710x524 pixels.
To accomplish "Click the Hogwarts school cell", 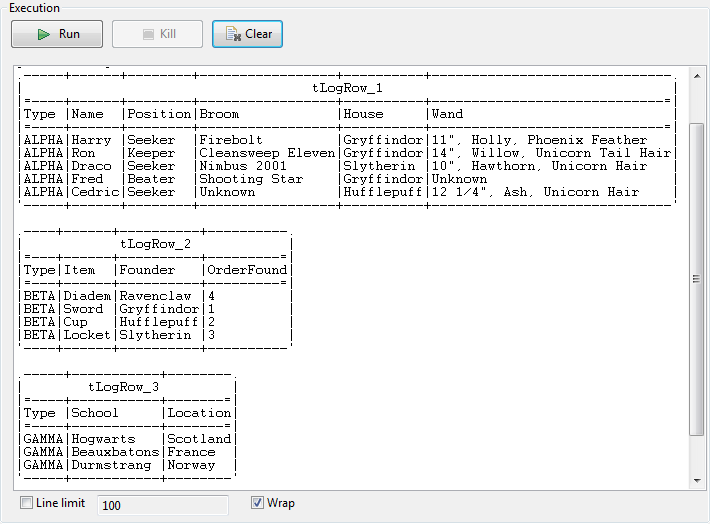I will pos(103,439).
